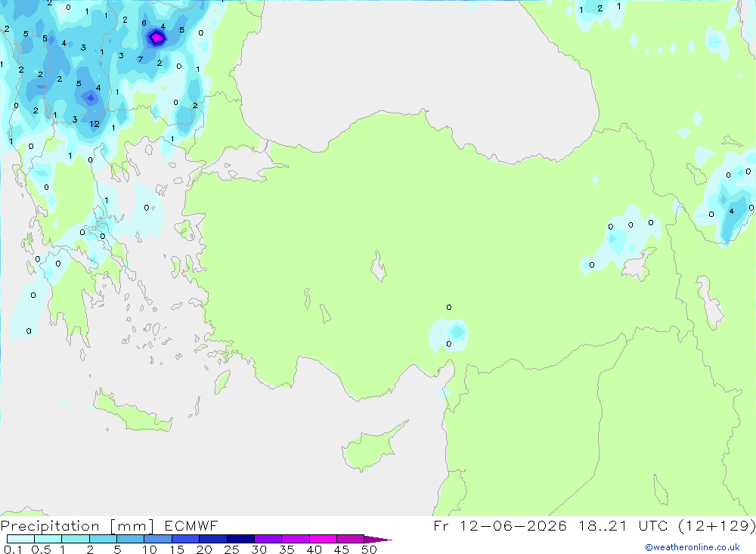Click the magenta maximum precipitation cell
The image size is (756, 554).
tap(156, 38)
